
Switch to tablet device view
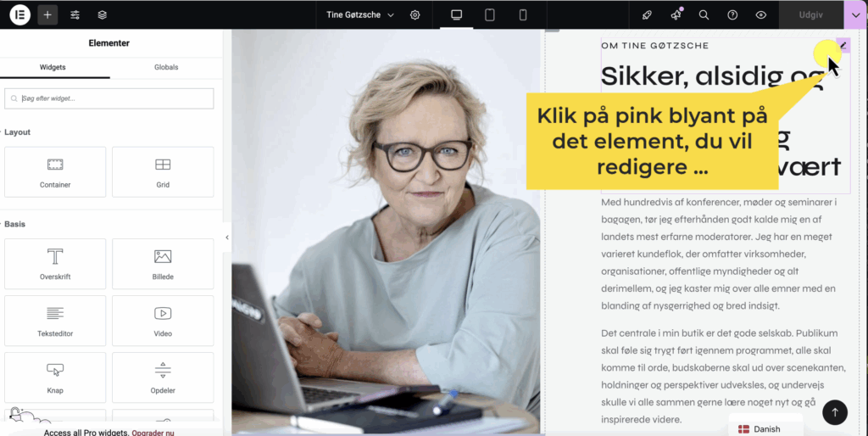490,15
